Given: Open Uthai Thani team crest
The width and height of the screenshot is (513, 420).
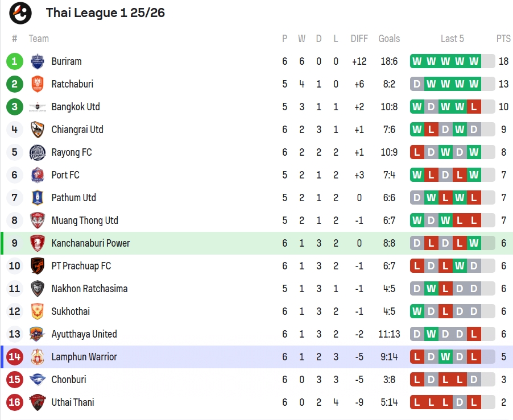Looking at the screenshot, I should [38, 402].
